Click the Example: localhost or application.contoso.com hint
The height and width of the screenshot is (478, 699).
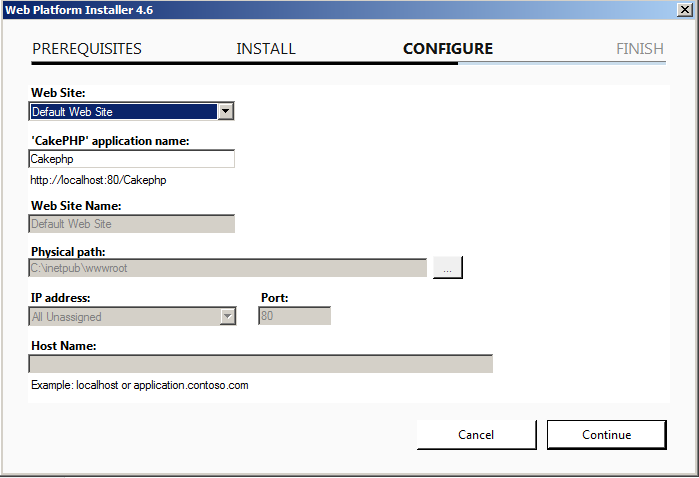[140, 385]
